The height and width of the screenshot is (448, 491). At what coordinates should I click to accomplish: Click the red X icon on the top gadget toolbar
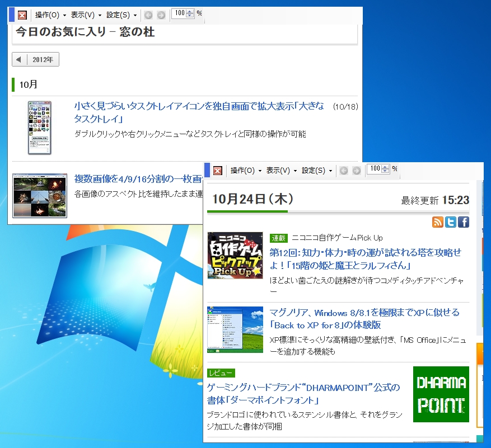(x=21, y=15)
